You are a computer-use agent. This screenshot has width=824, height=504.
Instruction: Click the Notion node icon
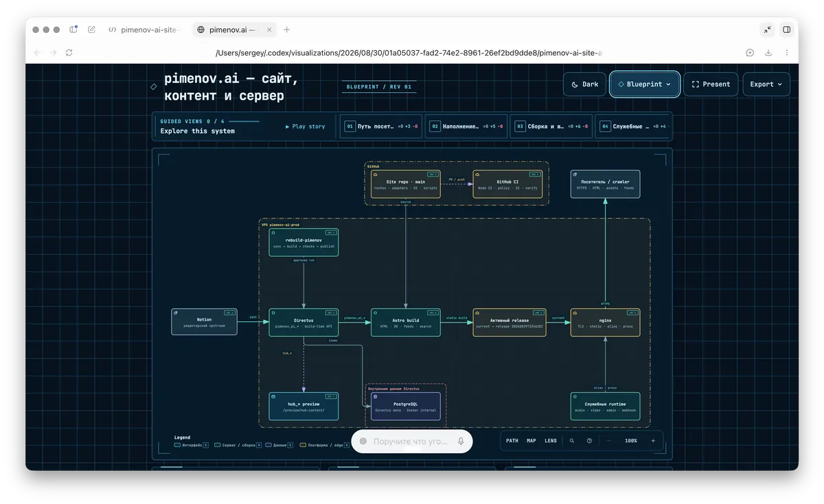click(x=176, y=312)
